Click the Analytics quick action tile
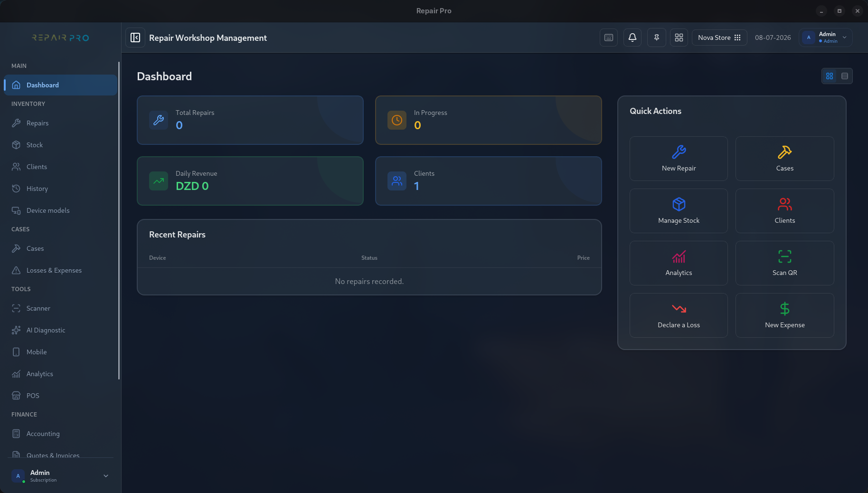Viewport: 868px width, 493px height. [679, 263]
